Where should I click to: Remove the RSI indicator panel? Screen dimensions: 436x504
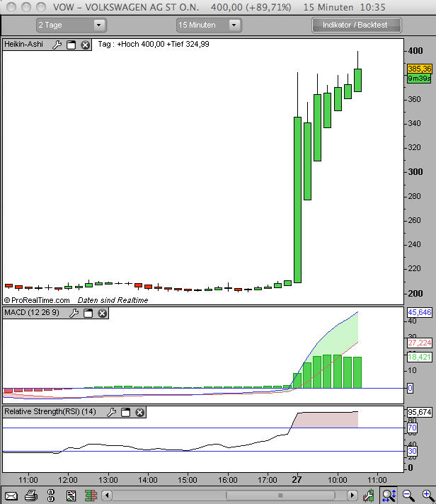(139, 412)
